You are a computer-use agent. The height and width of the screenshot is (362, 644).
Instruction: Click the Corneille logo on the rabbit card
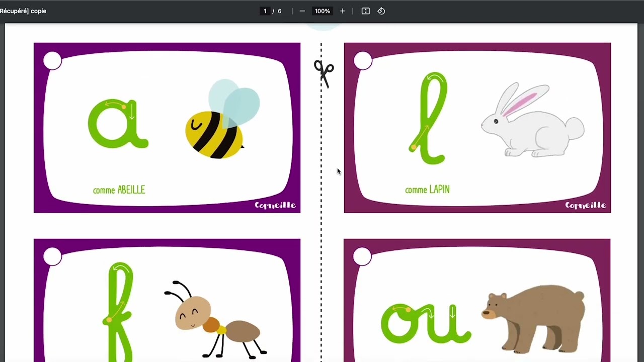(586, 205)
